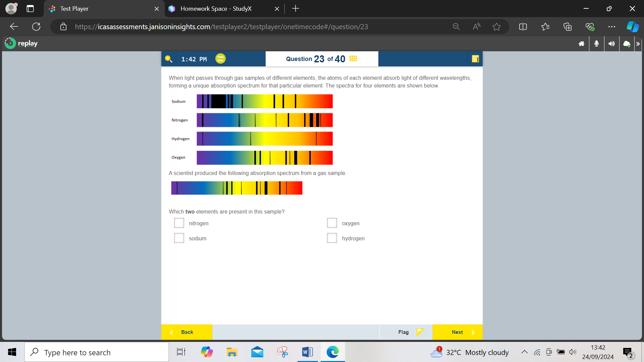Open the tab actions menu icon
The height and width of the screenshot is (362, 644).
(30, 9)
